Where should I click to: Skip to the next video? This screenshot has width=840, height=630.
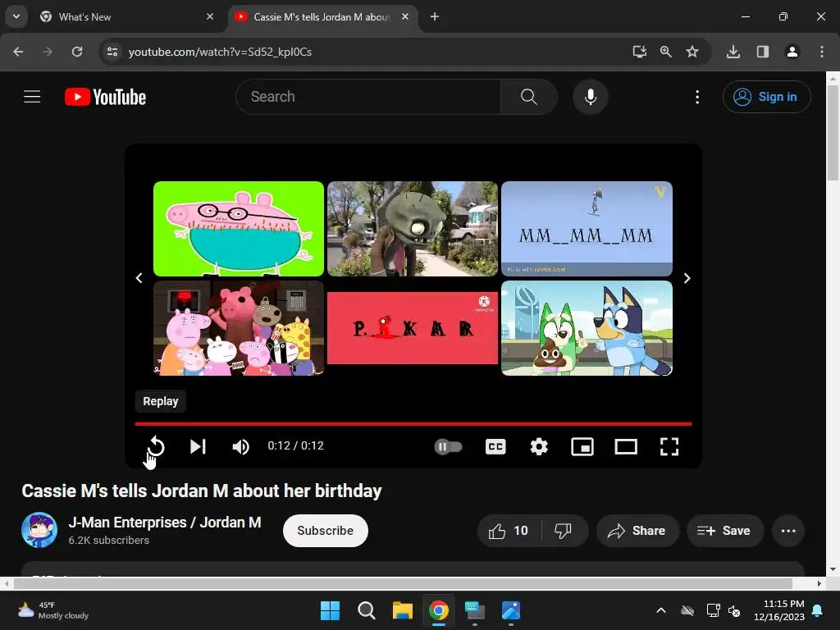pyautogui.click(x=198, y=446)
